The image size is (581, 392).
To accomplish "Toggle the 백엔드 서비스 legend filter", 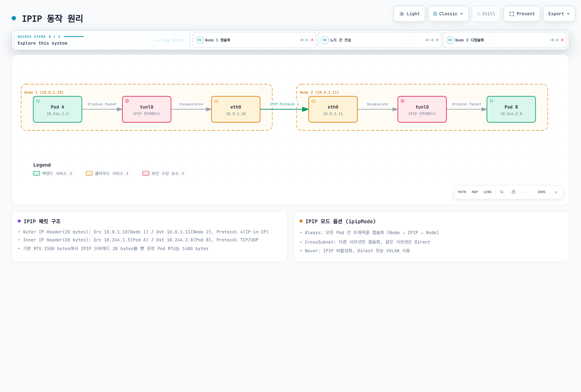I will click(53, 173).
